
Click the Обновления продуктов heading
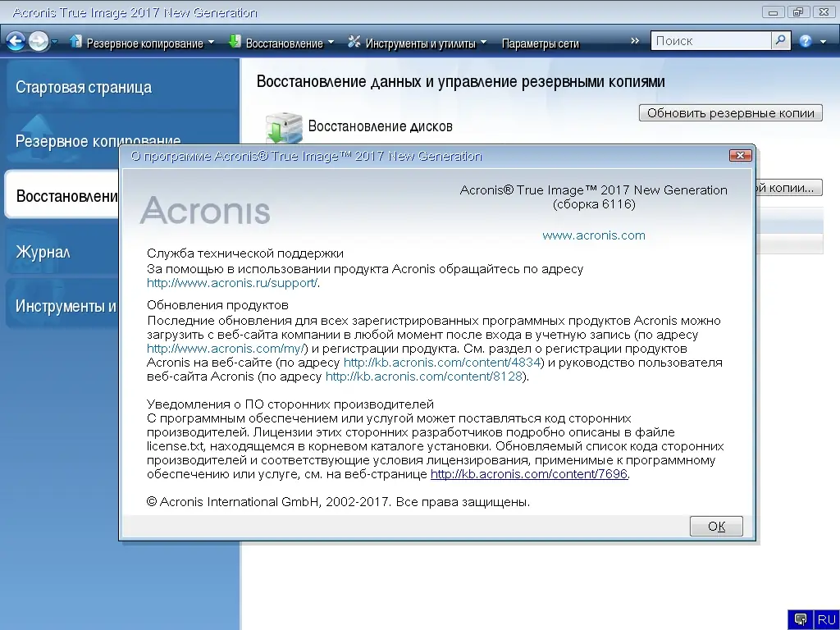(217, 305)
